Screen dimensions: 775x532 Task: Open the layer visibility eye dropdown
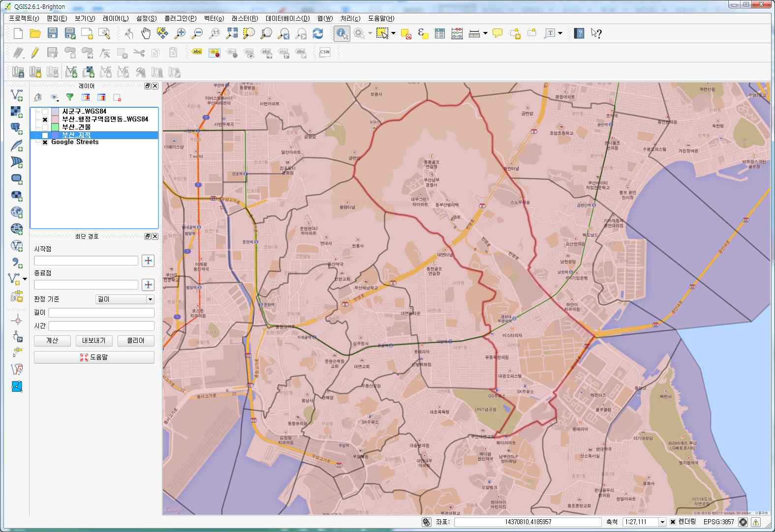(x=55, y=97)
